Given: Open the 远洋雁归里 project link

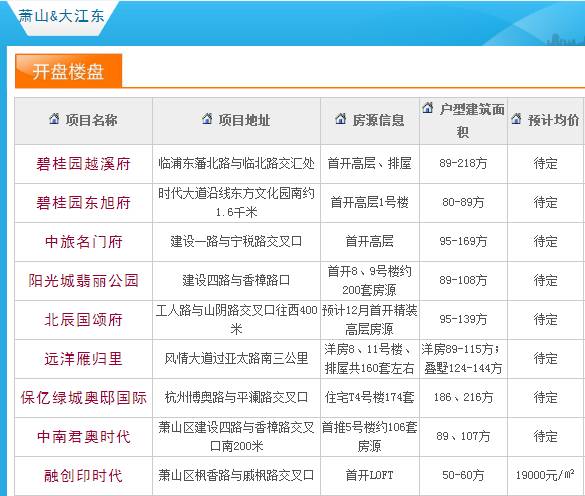Looking at the screenshot, I should [84, 359].
